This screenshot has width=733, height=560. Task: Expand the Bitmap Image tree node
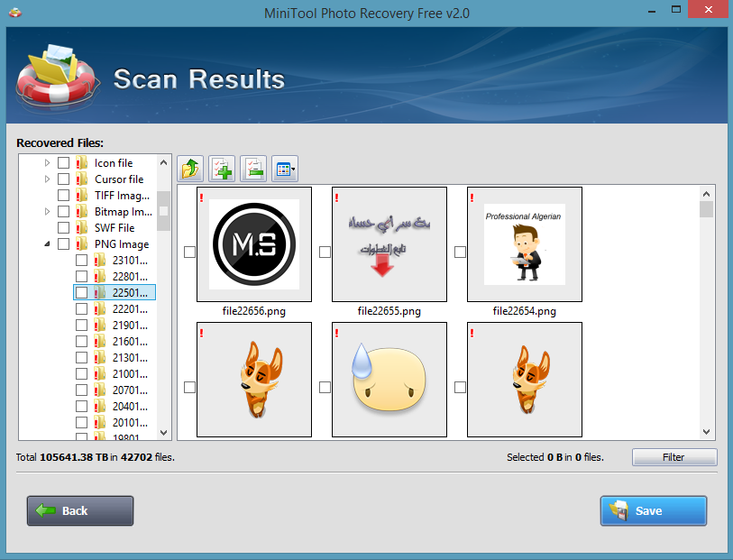[x=47, y=212]
